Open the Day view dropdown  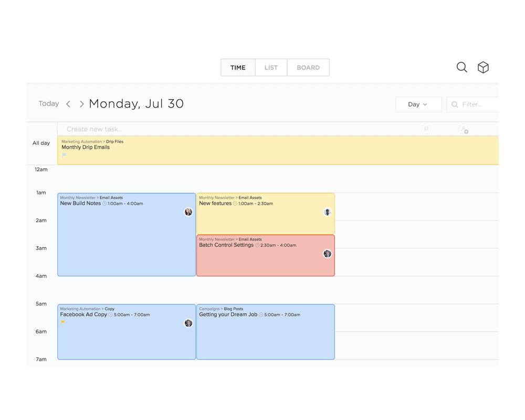(418, 104)
